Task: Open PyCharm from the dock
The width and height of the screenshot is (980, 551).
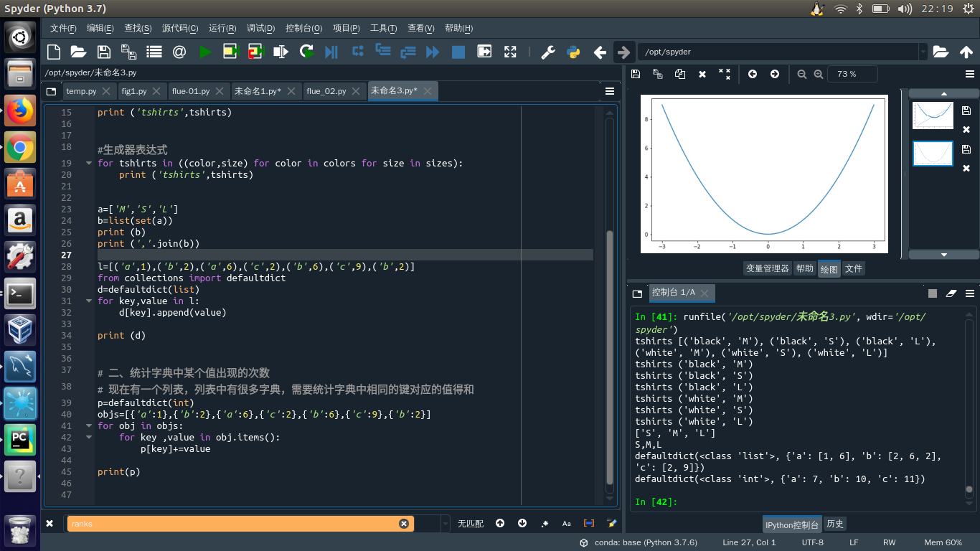Action: (x=20, y=440)
